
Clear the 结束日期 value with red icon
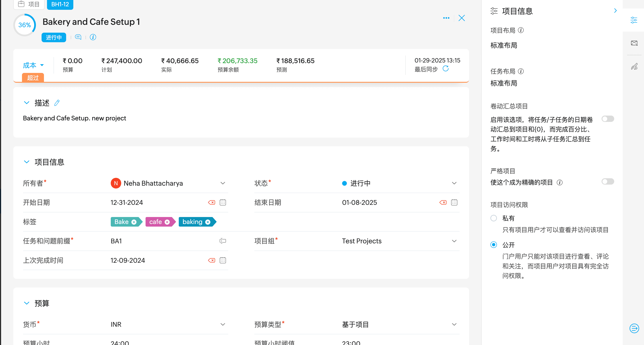443,202
